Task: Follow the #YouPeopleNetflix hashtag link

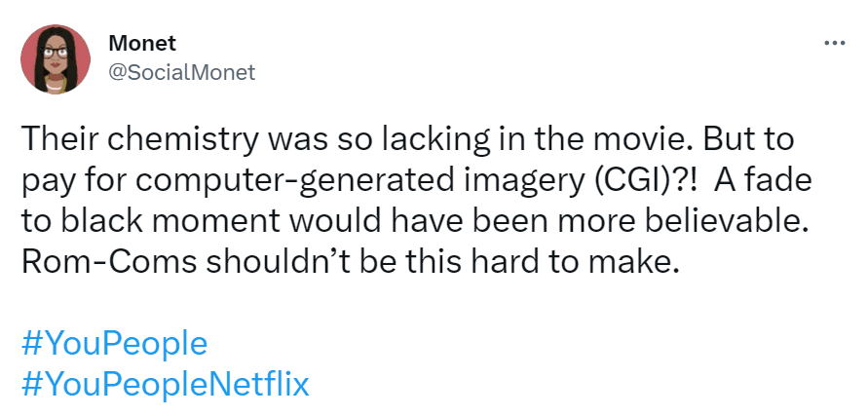Action: [165, 384]
